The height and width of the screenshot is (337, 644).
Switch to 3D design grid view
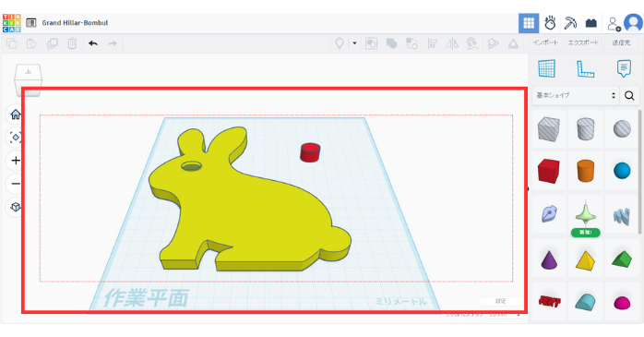pyautogui.click(x=529, y=23)
